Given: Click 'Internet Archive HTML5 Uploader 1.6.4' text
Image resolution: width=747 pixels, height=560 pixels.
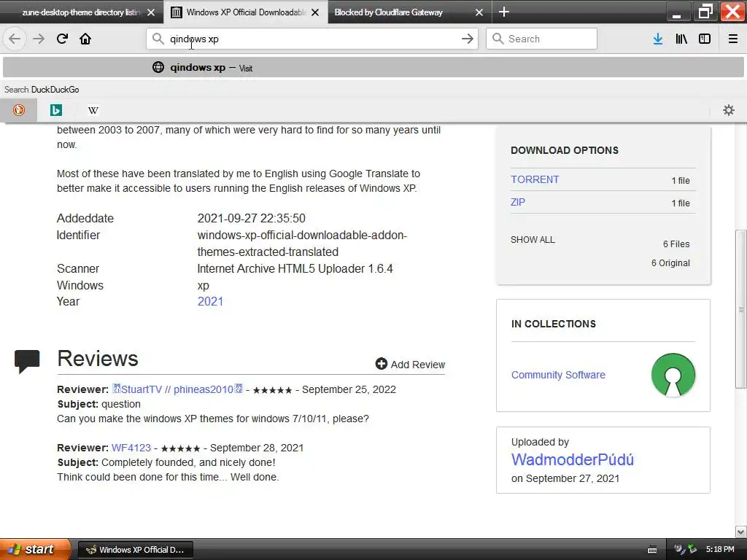Looking at the screenshot, I should 295,268.
